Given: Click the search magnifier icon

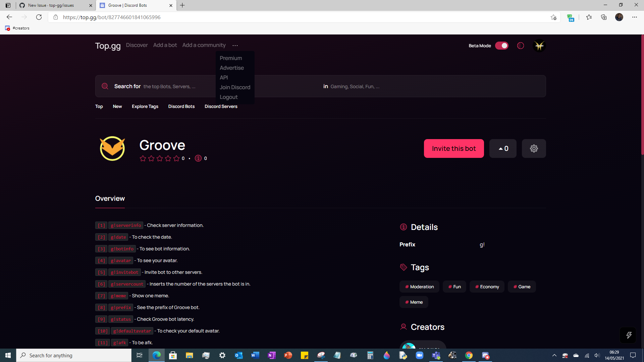Looking at the screenshot, I should [105, 86].
